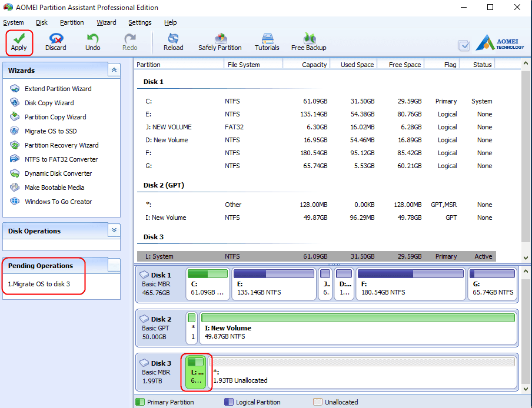Sort by the Flag column header
Screen dimensions: 532x408
point(442,65)
